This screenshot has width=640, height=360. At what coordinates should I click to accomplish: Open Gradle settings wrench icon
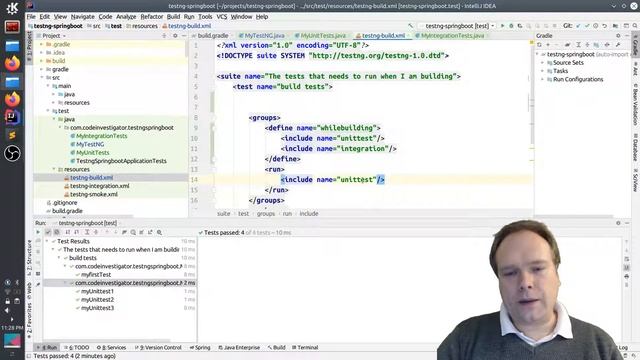coord(618,44)
